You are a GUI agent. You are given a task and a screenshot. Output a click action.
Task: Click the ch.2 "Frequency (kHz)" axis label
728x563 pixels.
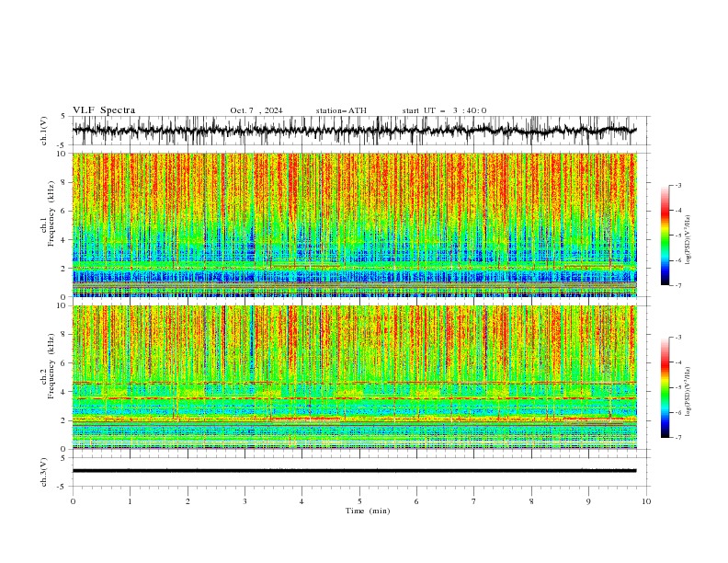pos(51,366)
